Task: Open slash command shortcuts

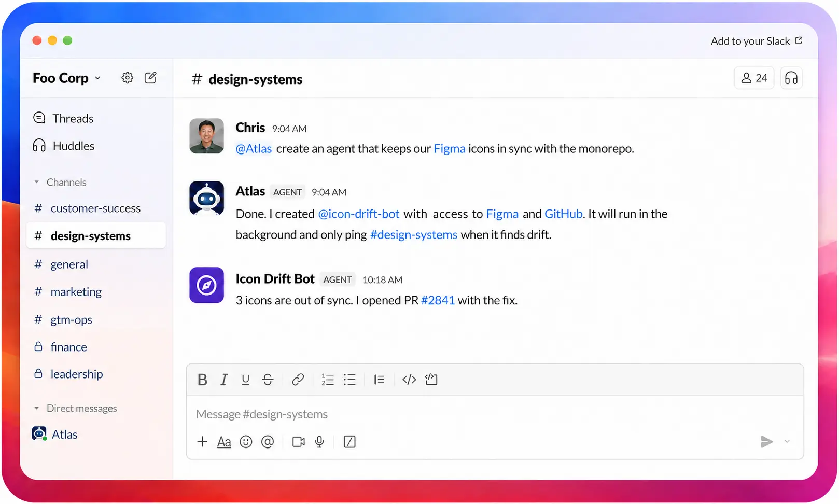Action: tap(349, 442)
